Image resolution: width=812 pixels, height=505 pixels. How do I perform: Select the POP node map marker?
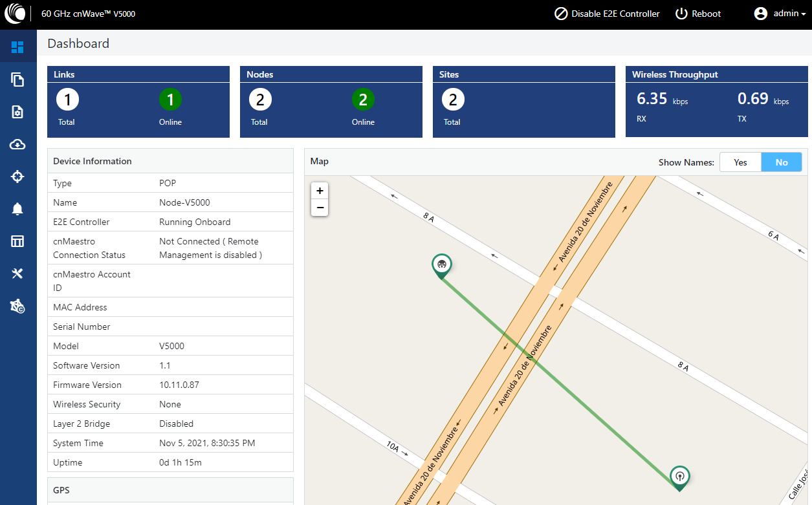pos(441,266)
